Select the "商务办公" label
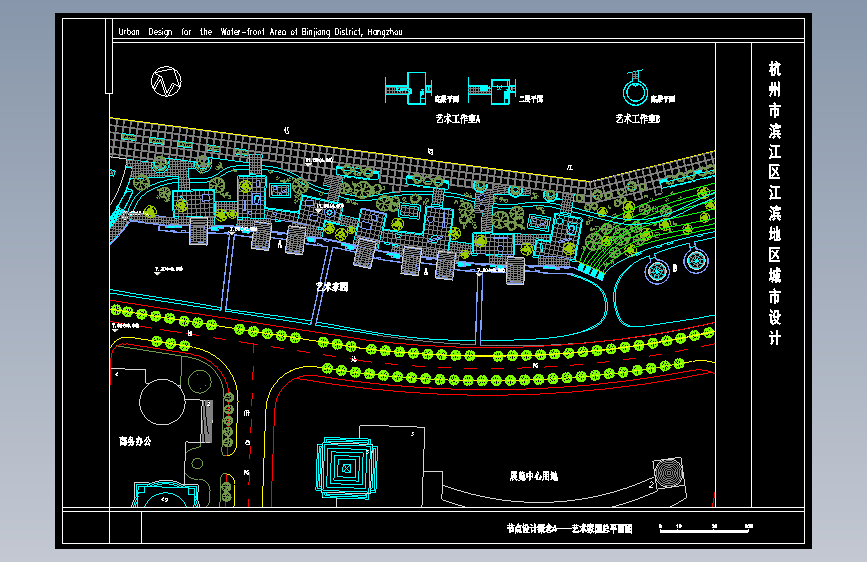Screen dimensions: 867x562 [x=135, y=441]
